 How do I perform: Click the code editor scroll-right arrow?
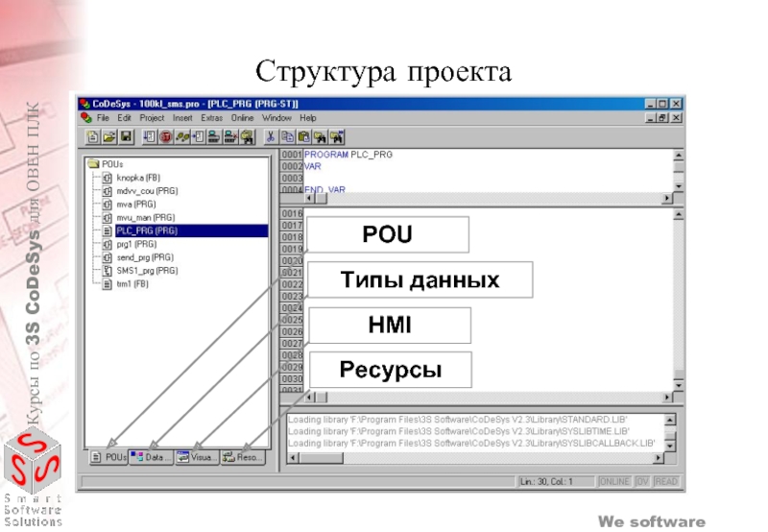pos(667,398)
